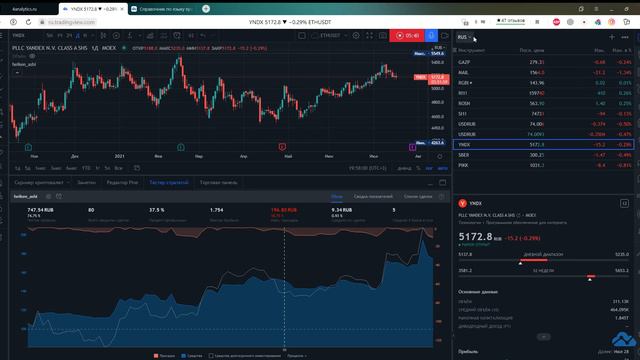This screenshot has width=640, height=360.
Task: Open the RUB currency dropdown on price axis
Action: 440,48
